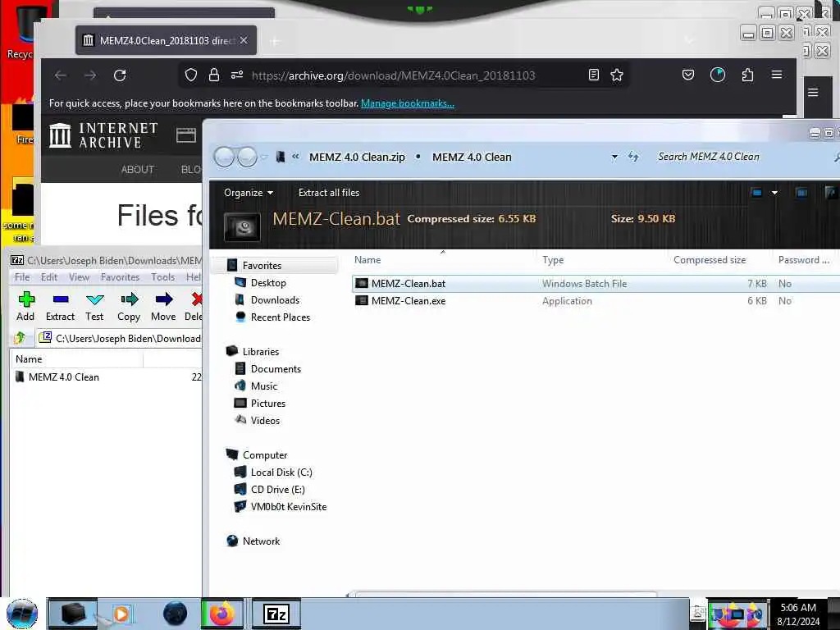Select the MEMZ 4.0 Clean folder in 7-Zip
840x630 pixels.
coord(63,377)
